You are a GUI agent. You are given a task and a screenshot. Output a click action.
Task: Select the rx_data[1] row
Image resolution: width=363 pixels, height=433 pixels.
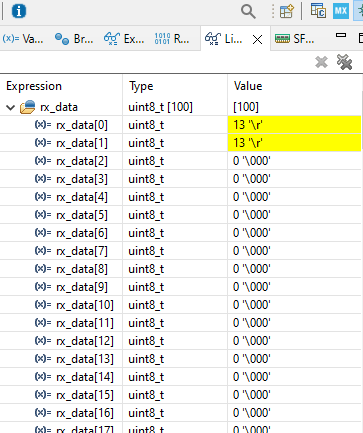click(181, 143)
